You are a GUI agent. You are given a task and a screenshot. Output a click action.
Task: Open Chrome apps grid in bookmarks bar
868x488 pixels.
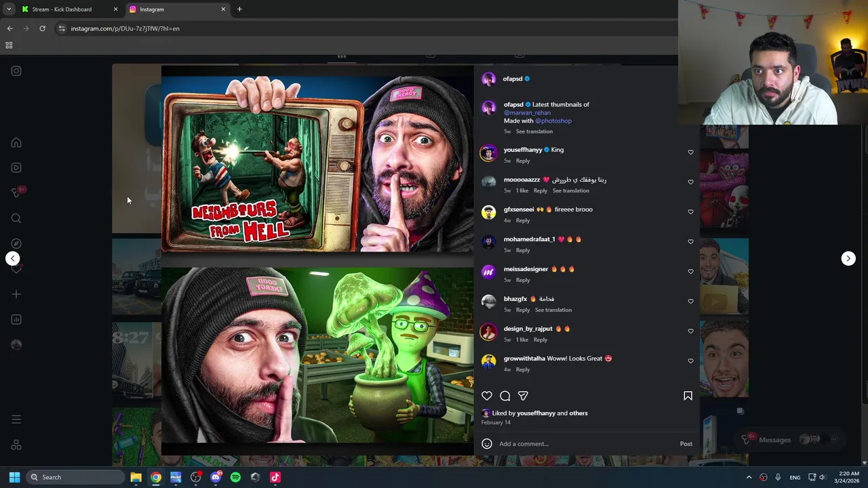(x=9, y=45)
